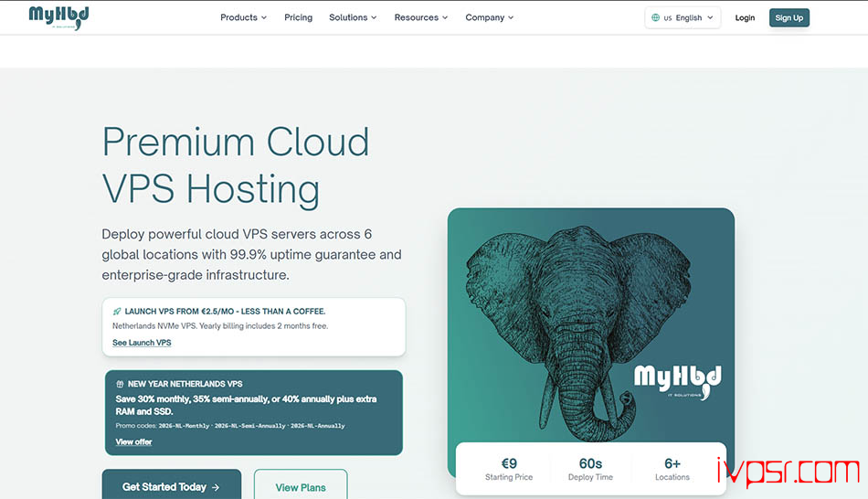Click the promo code 2026-NL-Monthly
Viewport: 868px width, 499px height.
[184, 426]
